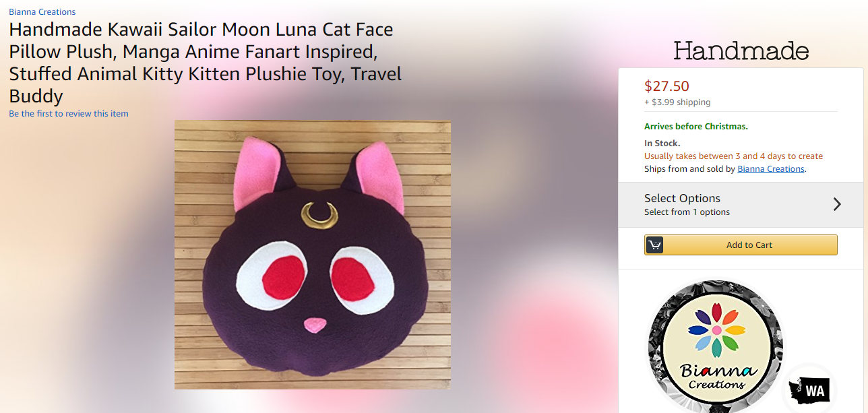Click the Handmade logo heading

click(741, 51)
